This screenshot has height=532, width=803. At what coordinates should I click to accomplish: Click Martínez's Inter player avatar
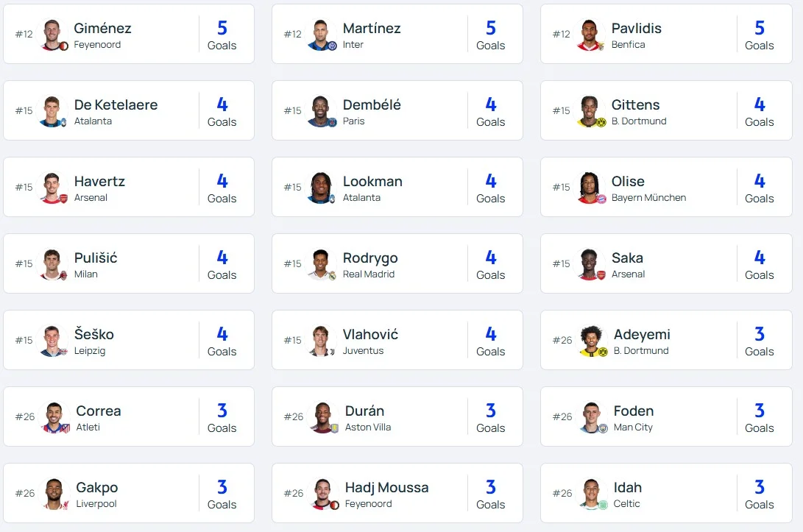pyautogui.click(x=322, y=35)
